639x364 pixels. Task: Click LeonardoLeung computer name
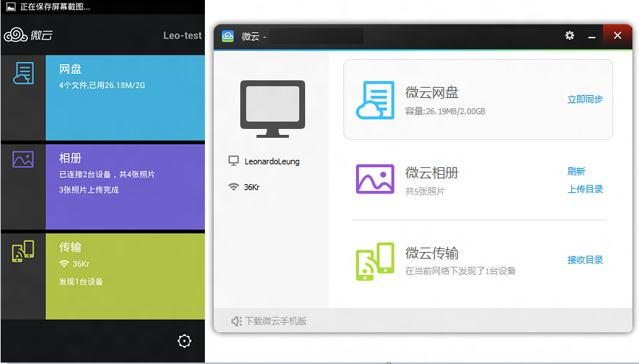tap(272, 161)
